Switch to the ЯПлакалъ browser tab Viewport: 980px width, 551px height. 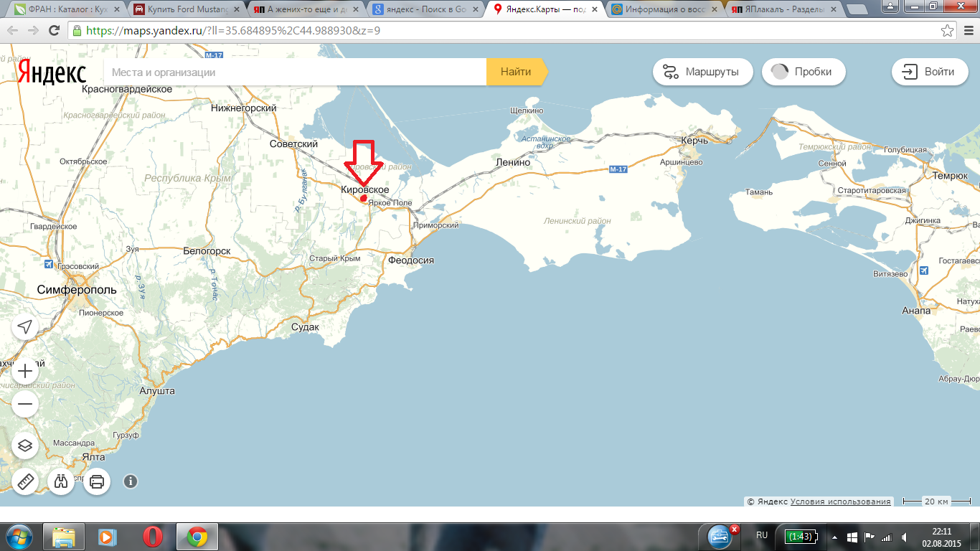click(778, 10)
